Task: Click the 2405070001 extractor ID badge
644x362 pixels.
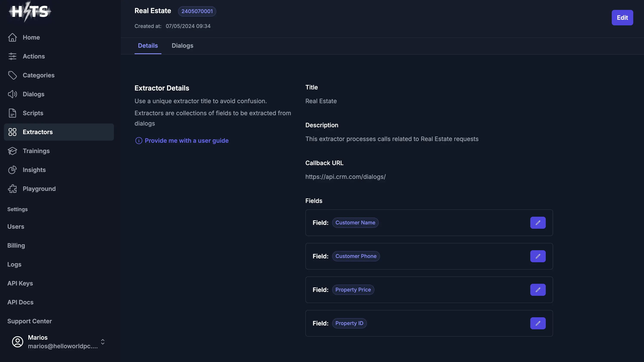Action: pos(197,11)
